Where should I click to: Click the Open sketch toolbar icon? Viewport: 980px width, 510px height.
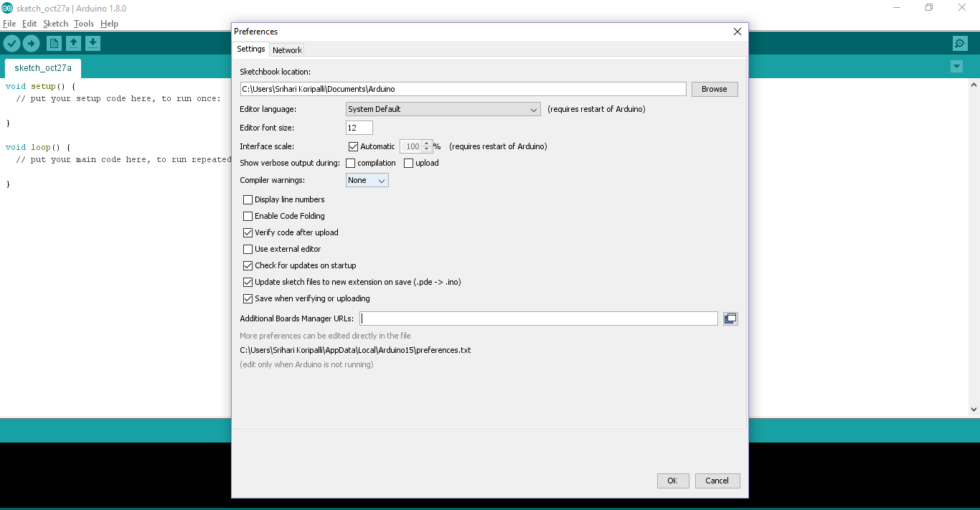[73, 43]
